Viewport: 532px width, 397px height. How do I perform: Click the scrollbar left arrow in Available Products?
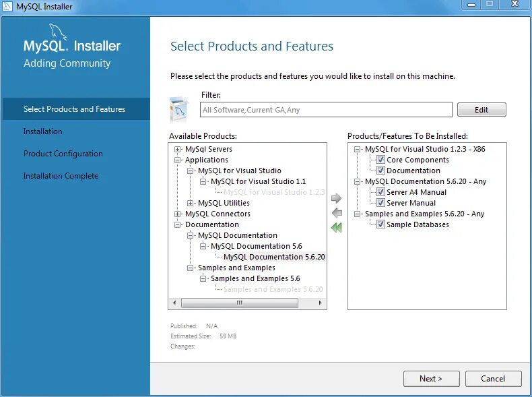tap(174, 303)
